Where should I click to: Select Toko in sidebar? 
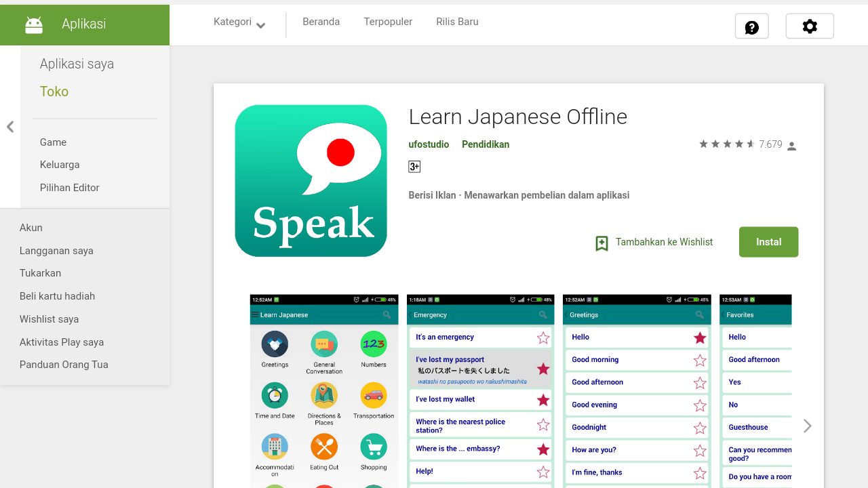coord(54,91)
